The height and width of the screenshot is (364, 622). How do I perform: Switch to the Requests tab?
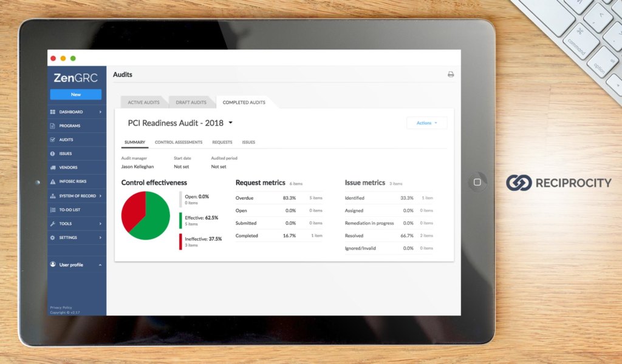coord(222,142)
